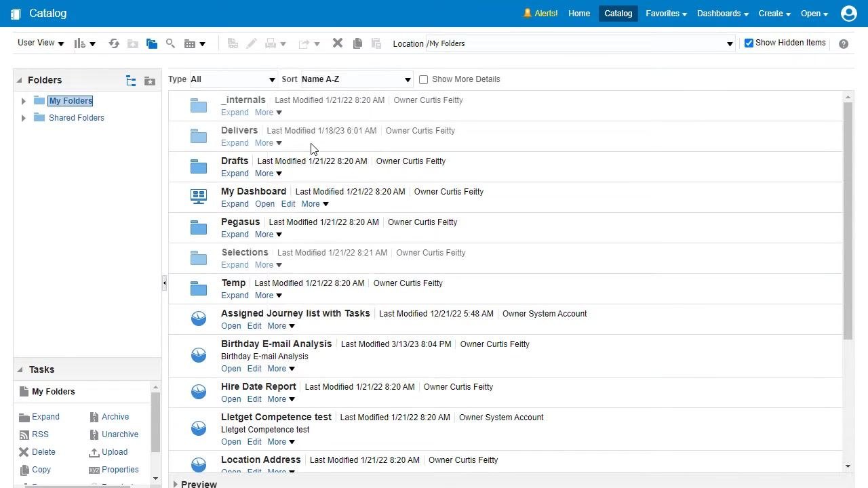Image resolution: width=868 pixels, height=488 pixels.
Task: Open the Sort Name A-Z combo box
Action: tap(357, 79)
